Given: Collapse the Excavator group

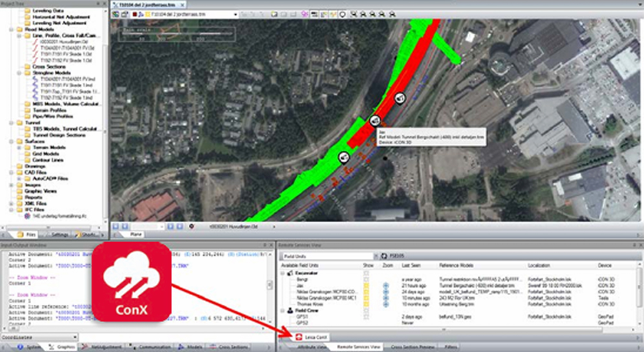Looking at the screenshot, I should pyautogui.click(x=281, y=274).
